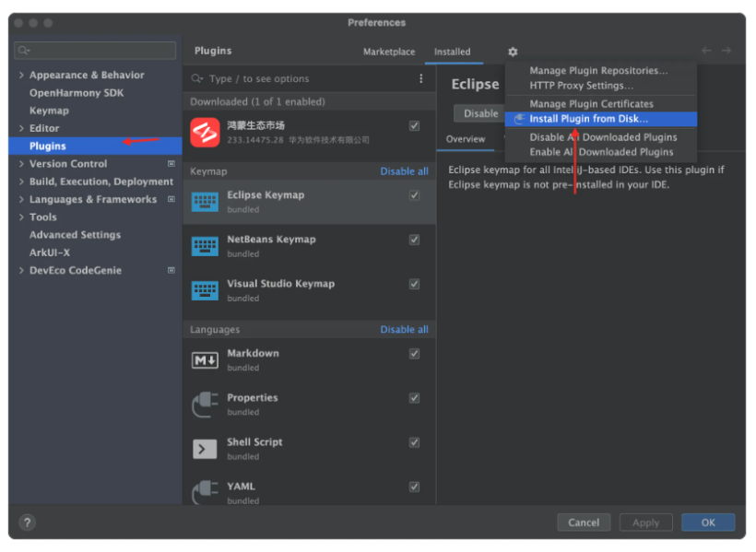756x552 pixels.
Task: Click the Languages & Frameworks project-level indicator icon
Action: click(171, 199)
